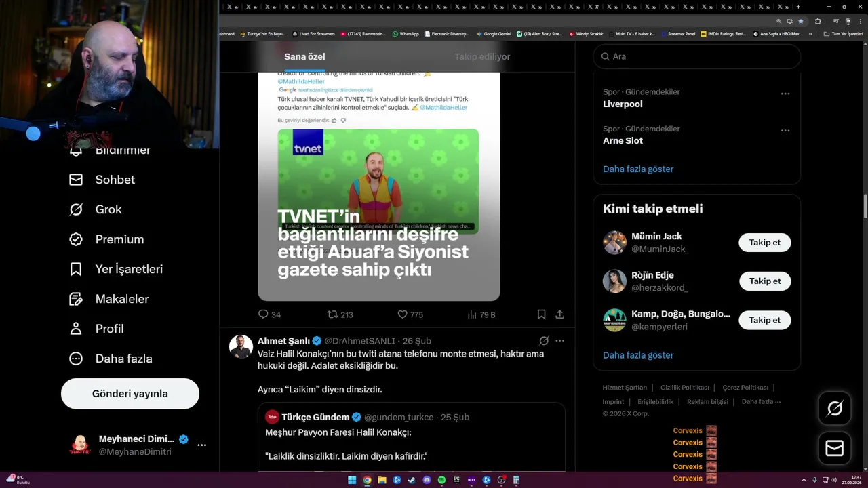Open Tüm Yer İşaretleri folder
Screen dimensions: 868x488
844,33
